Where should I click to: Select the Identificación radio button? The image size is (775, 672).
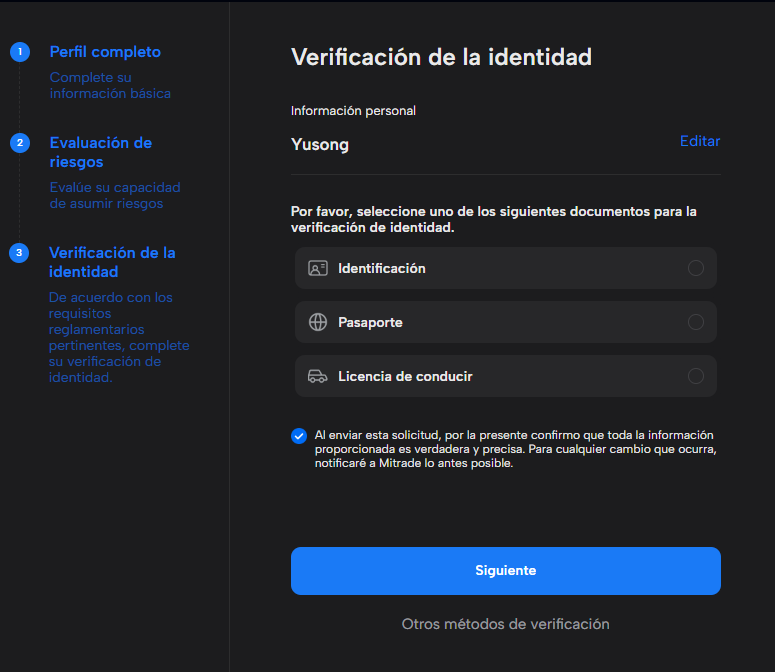pos(696,268)
